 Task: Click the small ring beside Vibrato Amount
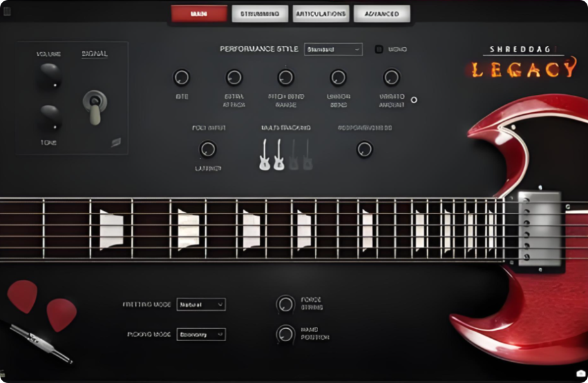tap(414, 100)
